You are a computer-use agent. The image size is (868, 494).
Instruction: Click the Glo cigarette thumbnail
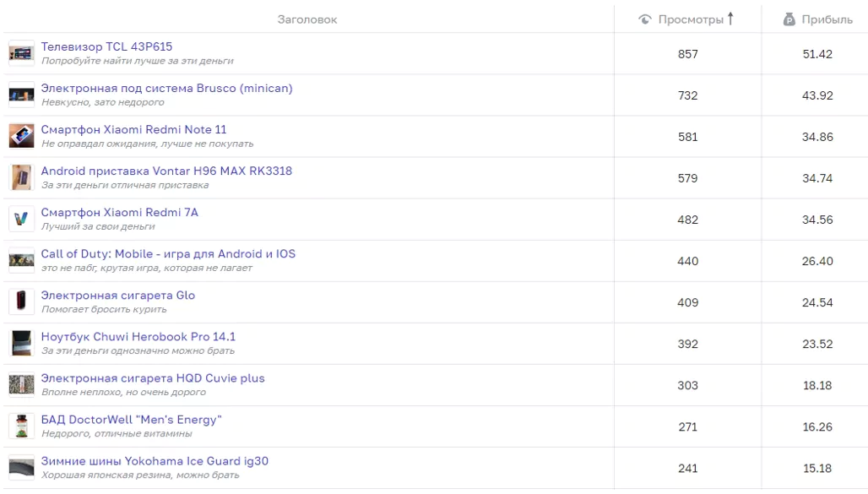22,301
